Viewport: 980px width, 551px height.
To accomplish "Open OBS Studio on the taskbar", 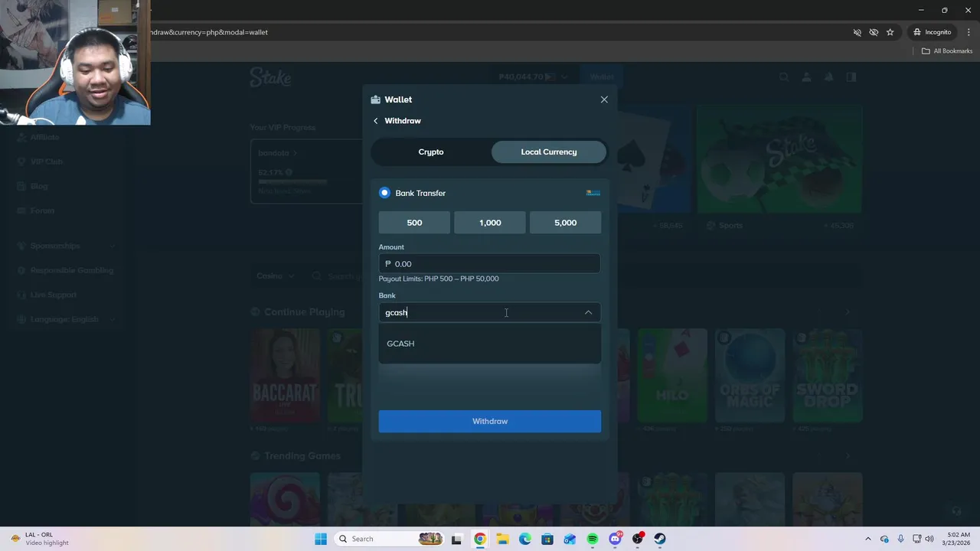I will point(637,539).
